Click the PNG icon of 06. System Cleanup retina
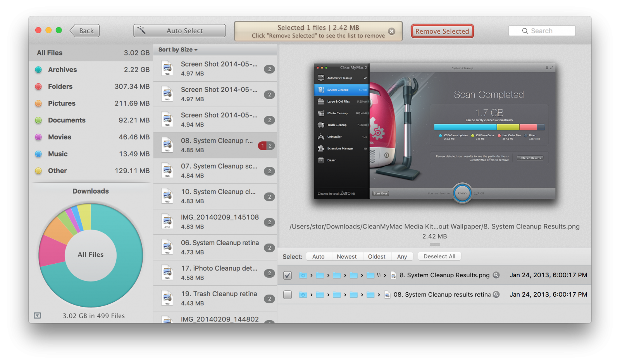Screen dimensions: 620x364 tap(167, 247)
